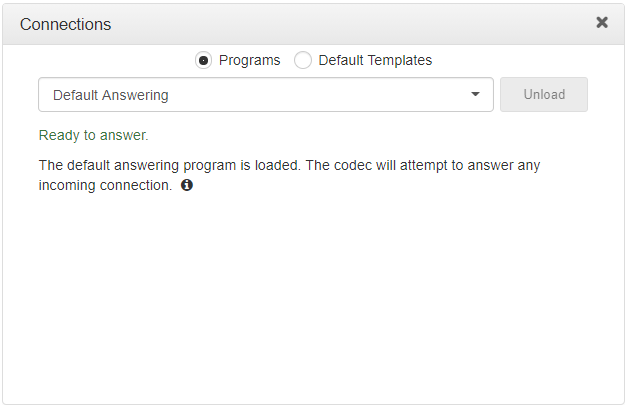Click the 'Connections' panel title
Image resolution: width=628 pixels, height=407 pixels.
(66, 24)
